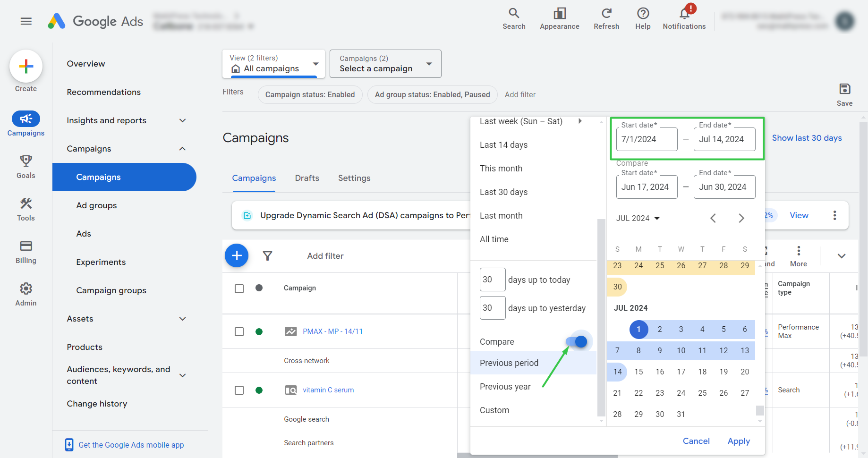Expand Last week (Sun – Sat) submenu
The width and height of the screenshot is (868, 458).
[x=580, y=121]
